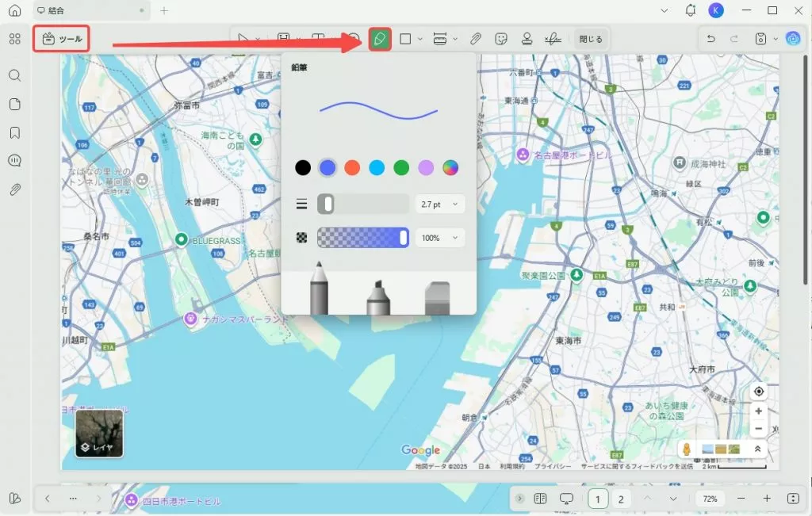Screen dimensions: 812x516
Task: Choose the eraser tool in pencil panel
Action: [x=437, y=298]
